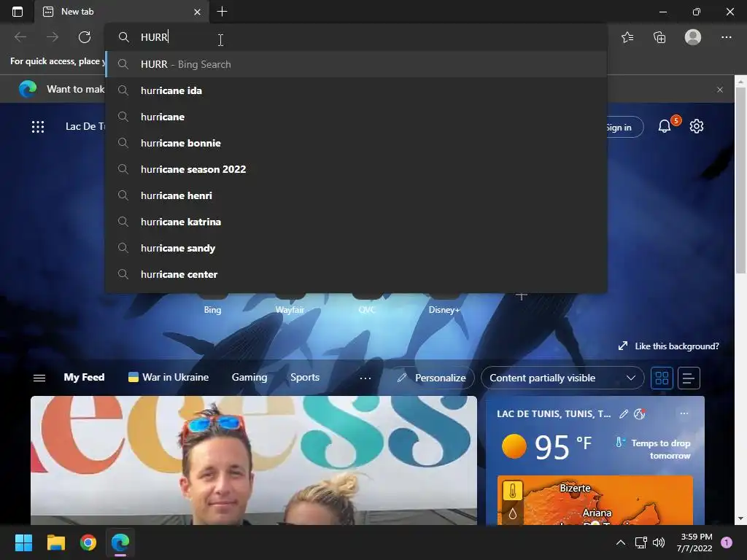Screen dimensions: 747x560
Task: Open the notifications bell
Action: (665, 126)
